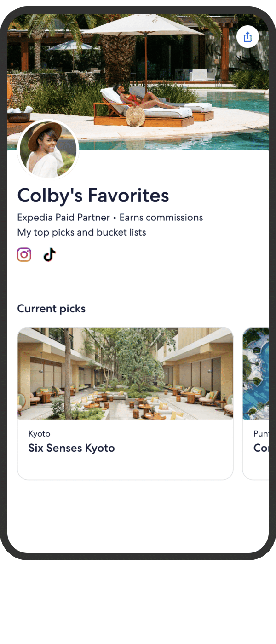The height and width of the screenshot is (644, 276).
Task: Open the TikTok social icon
Action: 50,254
